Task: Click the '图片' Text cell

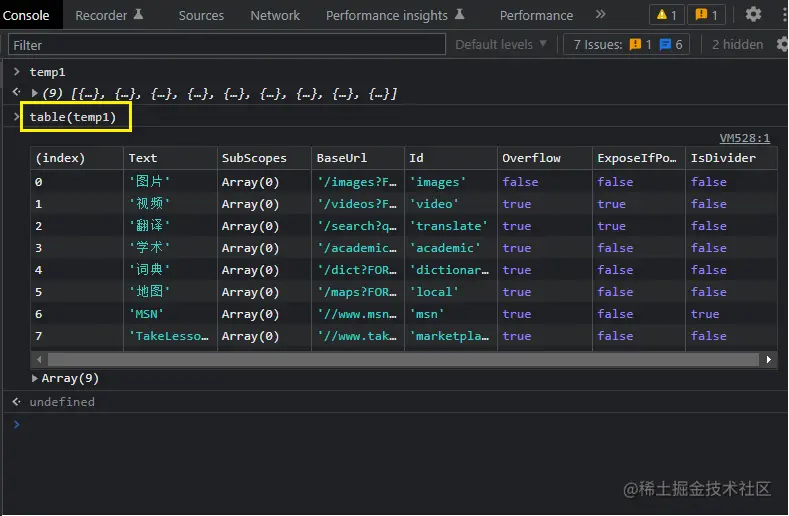Action: 170,182
